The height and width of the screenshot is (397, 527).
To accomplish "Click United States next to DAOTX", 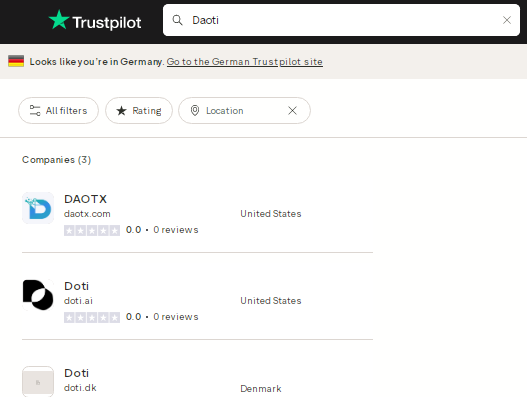I will [x=271, y=214].
